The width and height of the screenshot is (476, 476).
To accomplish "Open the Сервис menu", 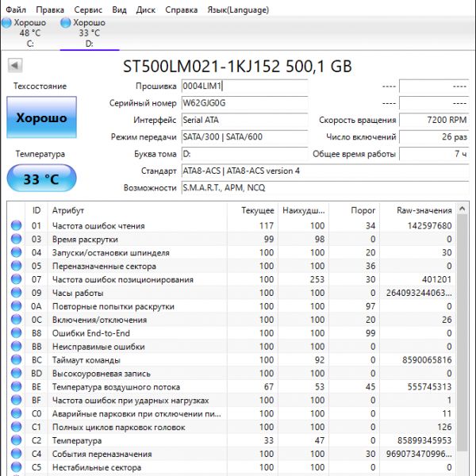I will tap(88, 10).
